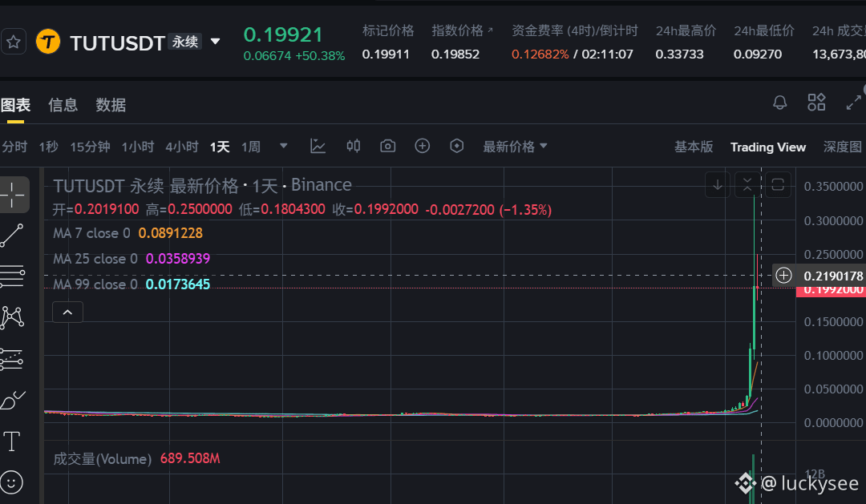Add TUTUSDT to favorites star

click(x=14, y=42)
